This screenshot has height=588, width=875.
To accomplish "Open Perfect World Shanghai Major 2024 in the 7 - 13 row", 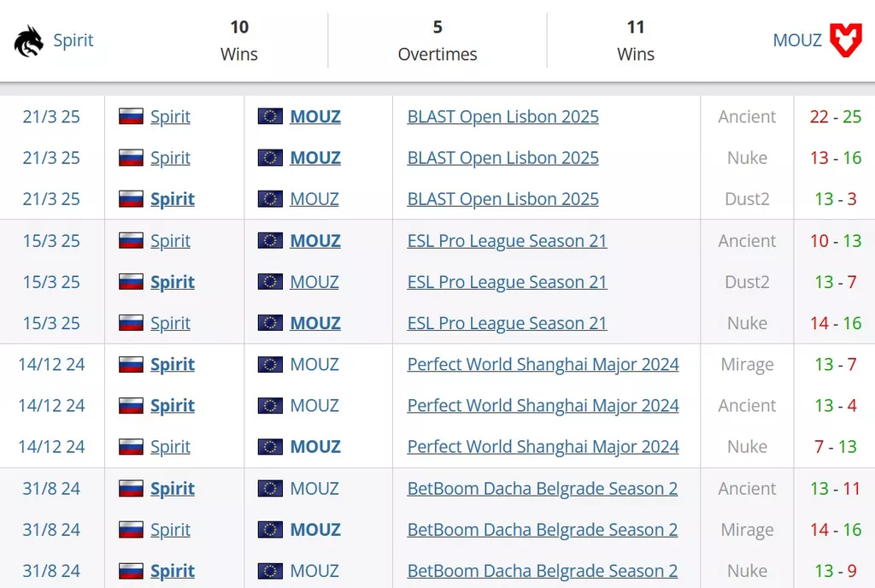I will 543,447.
